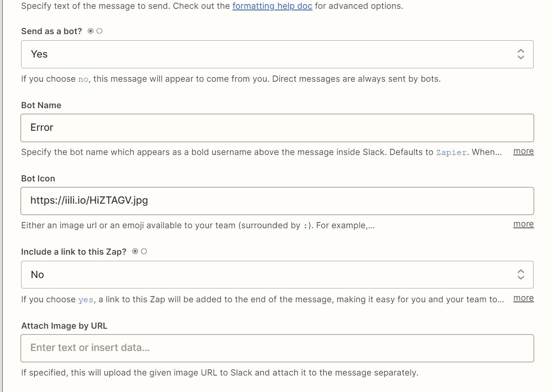Click the up-down arrows in Yes dropdown
552x392 pixels.
pyautogui.click(x=521, y=54)
